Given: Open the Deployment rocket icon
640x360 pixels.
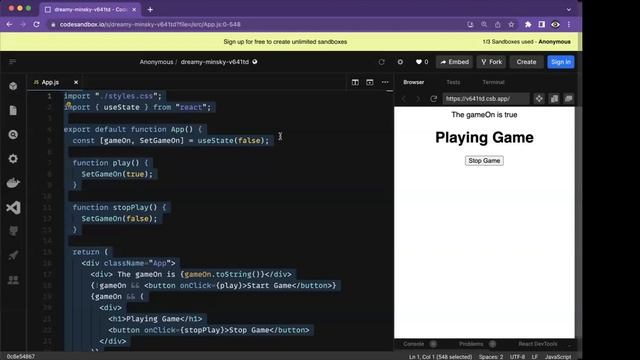Looking at the screenshot, I should point(13,256).
